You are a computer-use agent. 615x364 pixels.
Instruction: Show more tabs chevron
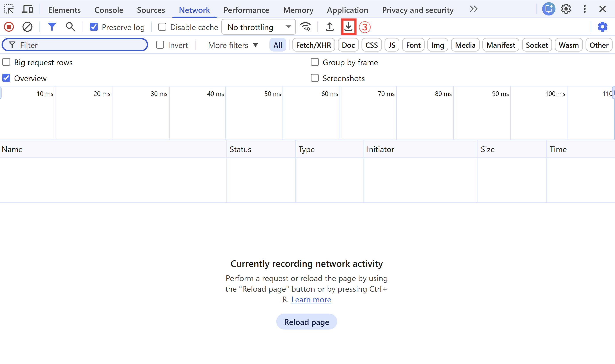tap(474, 9)
